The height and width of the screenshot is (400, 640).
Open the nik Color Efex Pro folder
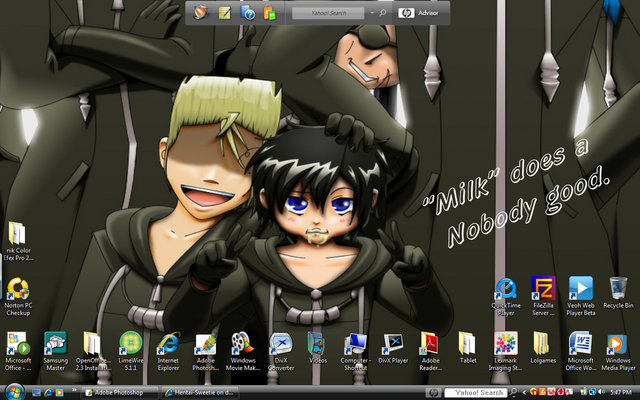point(18,241)
